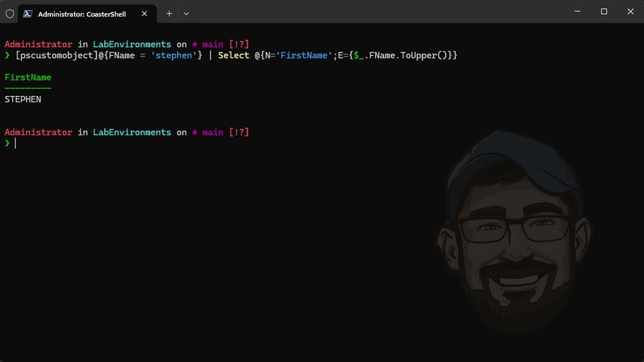The image size is (644, 362).
Task: Click '[pscustomobject]' in the command line
Action: [x=57, y=55]
